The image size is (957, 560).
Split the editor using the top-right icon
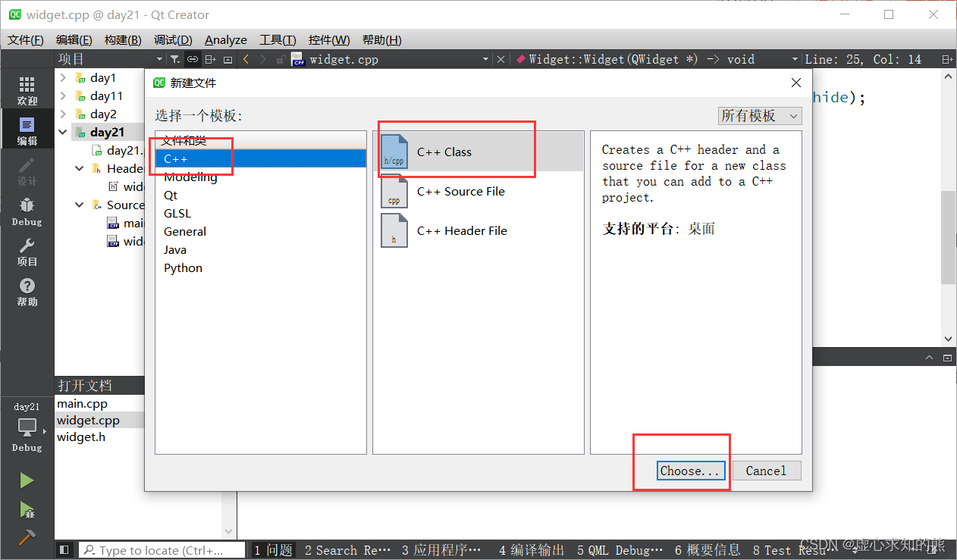point(947,59)
